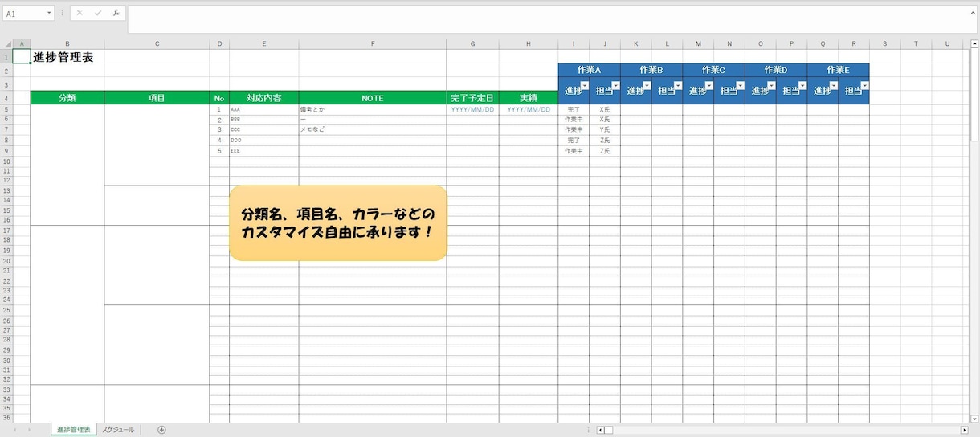Viewport: 980px width, 437px height.
Task: Select row 1 header
Action: [6, 57]
